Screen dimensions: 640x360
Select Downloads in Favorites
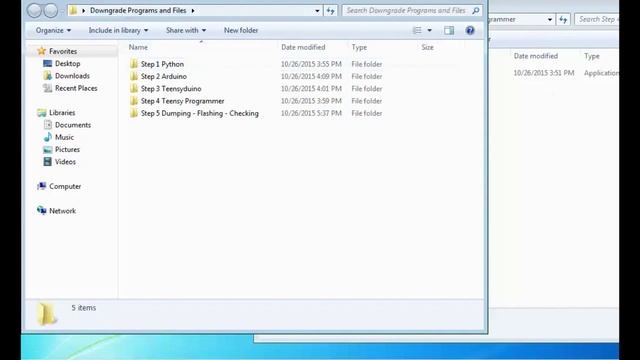click(x=72, y=76)
